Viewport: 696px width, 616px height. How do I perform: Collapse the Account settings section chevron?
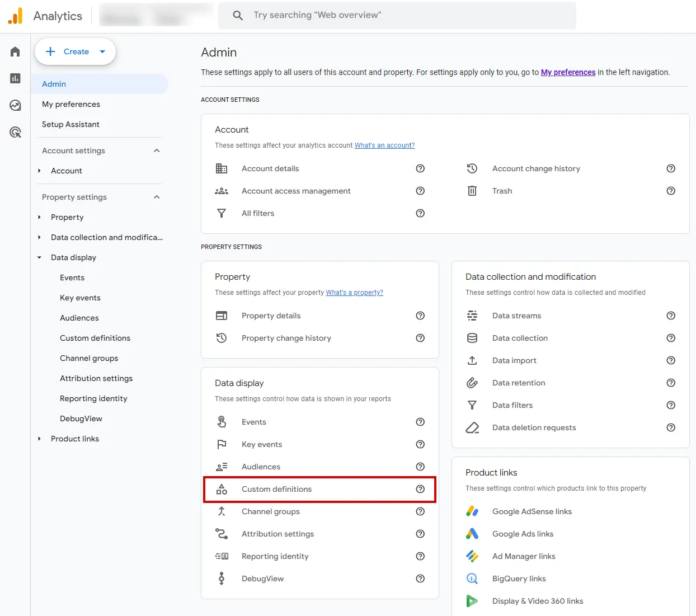[157, 151]
